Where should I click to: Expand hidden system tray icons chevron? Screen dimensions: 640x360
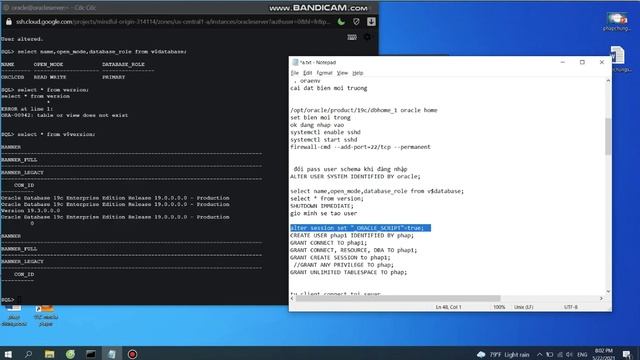(x=540, y=355)
